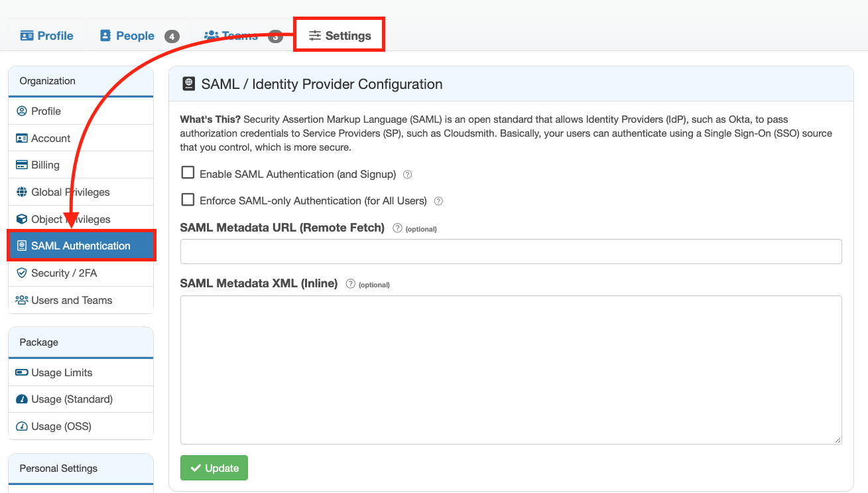Click the gauge icon for Usage (Standard)

coord(21,399)
